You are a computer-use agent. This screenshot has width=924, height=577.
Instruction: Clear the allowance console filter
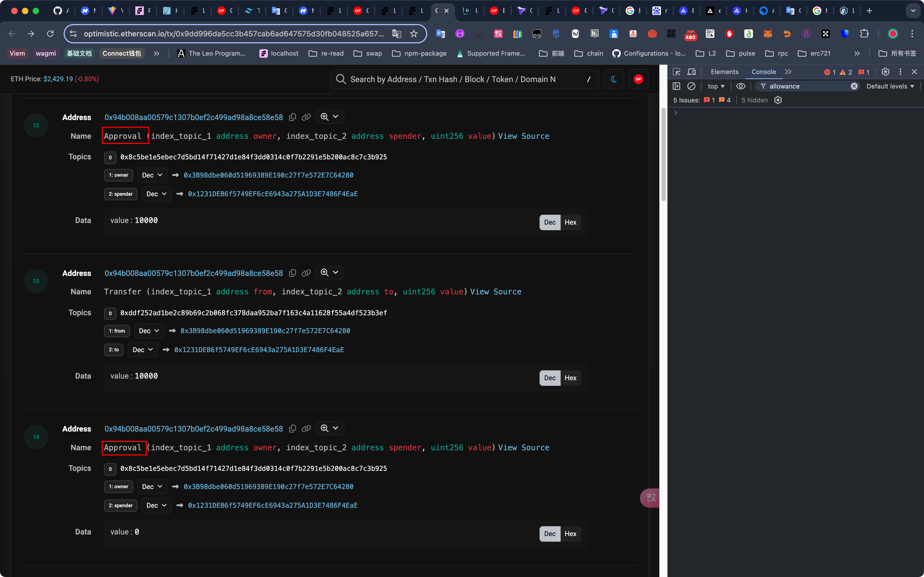(x=854, y=86)
